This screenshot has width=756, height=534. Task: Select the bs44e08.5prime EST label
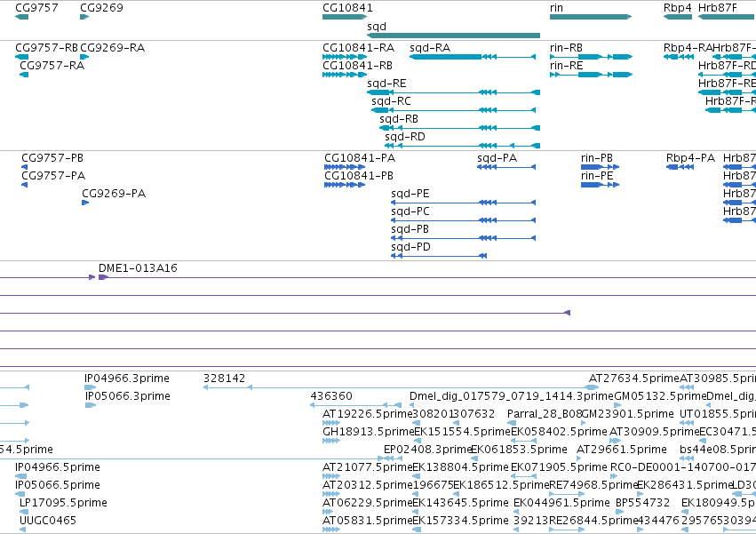(718, 450)
